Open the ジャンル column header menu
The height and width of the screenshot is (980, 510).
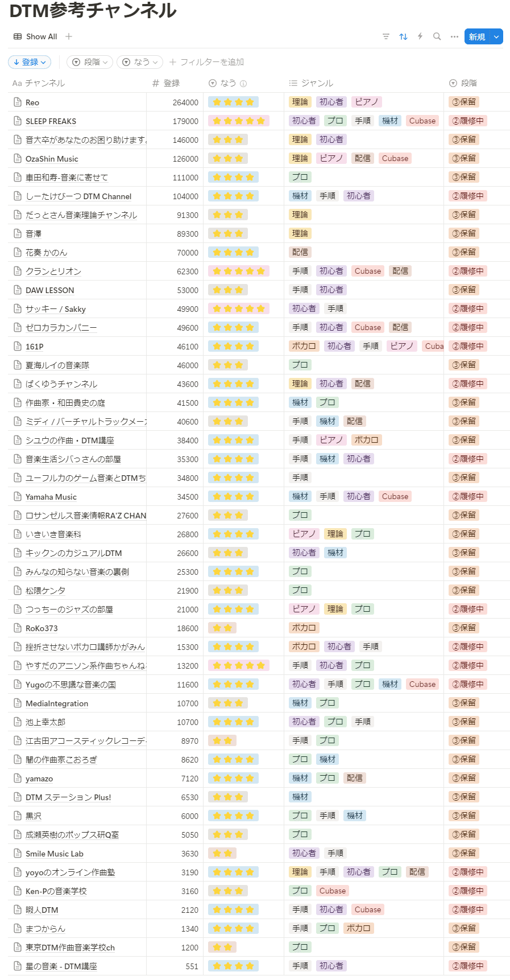point(311,83)
